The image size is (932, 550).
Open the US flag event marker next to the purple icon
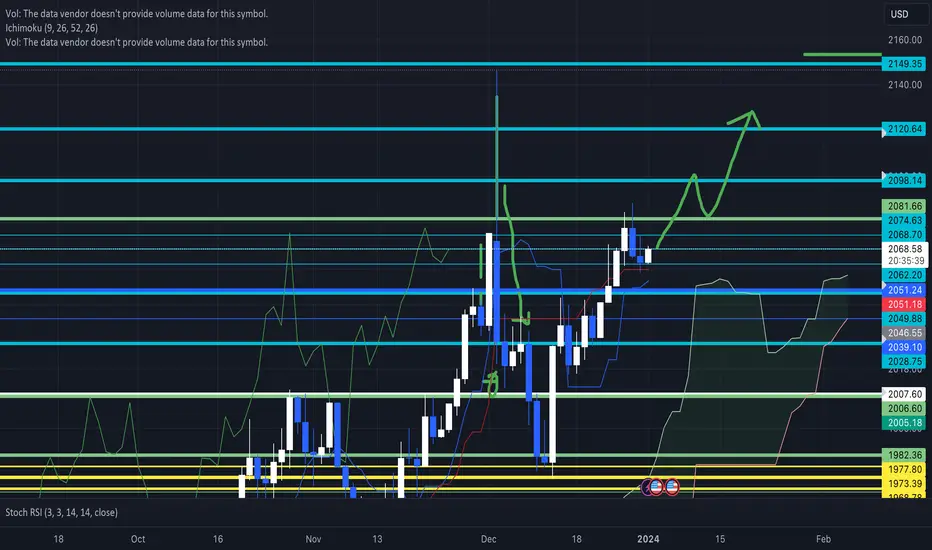click(x=656, y=487)
